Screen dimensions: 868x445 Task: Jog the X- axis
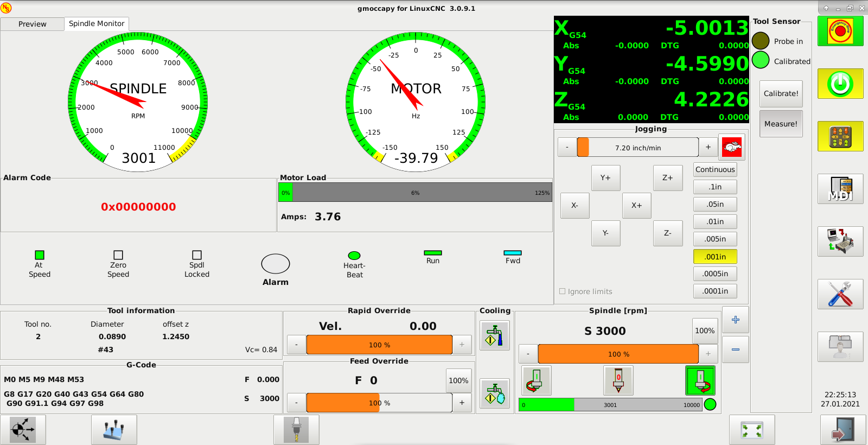point(575,205)
